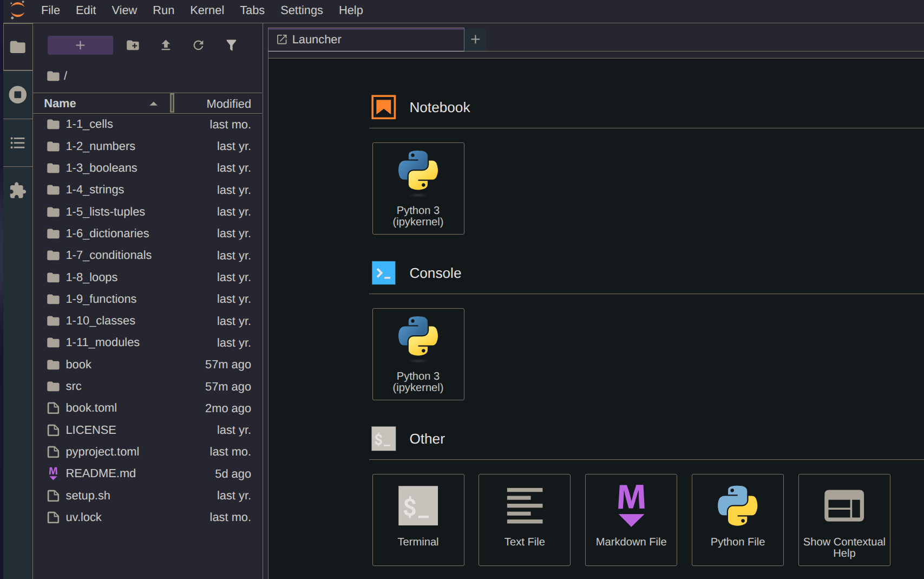The width and height of the screenshot is (924, 579).
Task: Open the Settings menu
Action: coord(302,10)
